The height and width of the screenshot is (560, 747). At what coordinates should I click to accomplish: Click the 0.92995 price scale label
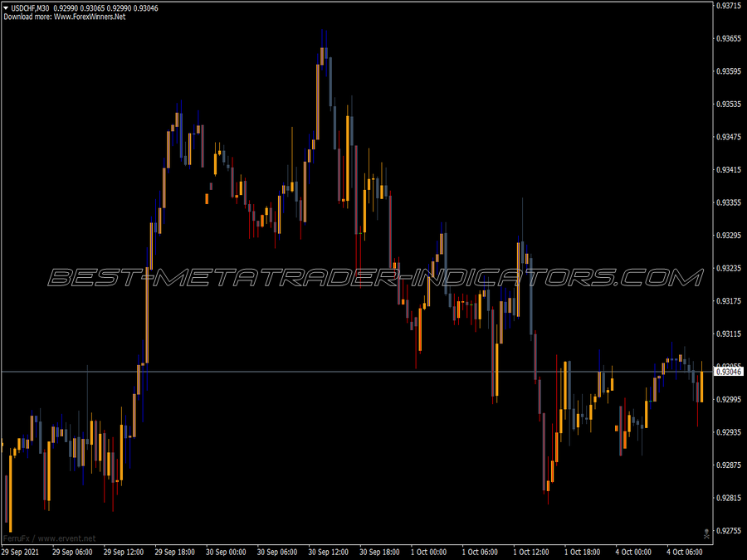[729, 400]
